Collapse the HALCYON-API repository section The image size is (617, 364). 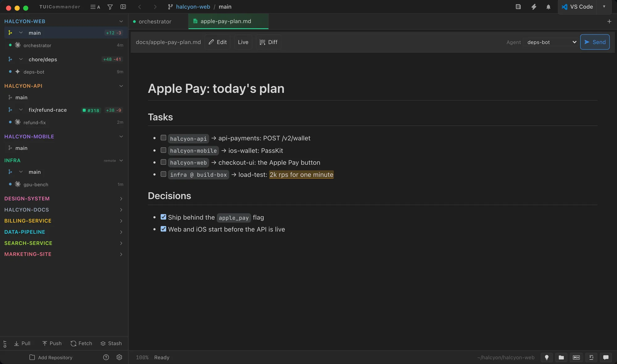(x=121, y=86)
